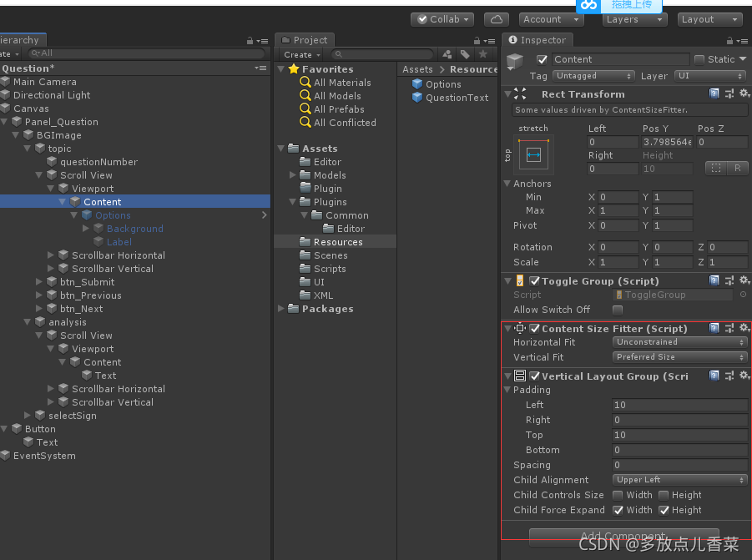Open Vertical Layout Group help icon
The height and width of the screenshot is (560, 752).
point(714,376)
